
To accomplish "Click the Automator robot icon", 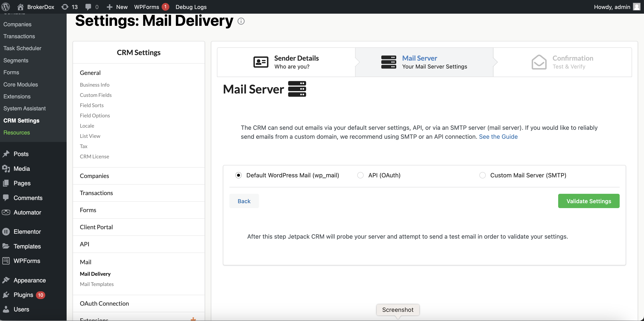I will tap(6, 212).
